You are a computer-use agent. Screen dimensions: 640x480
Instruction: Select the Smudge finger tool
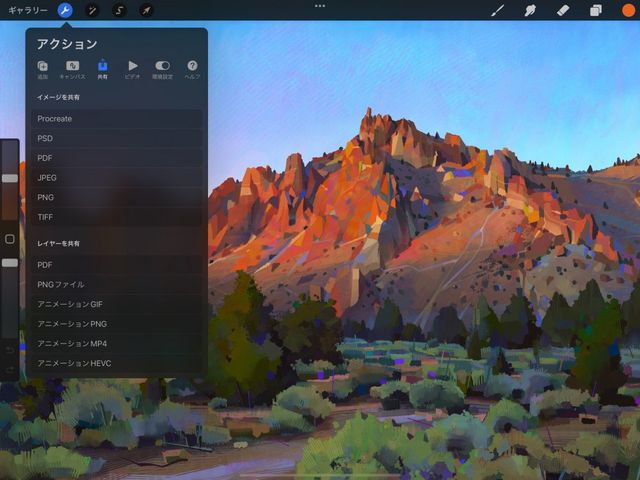pos(530,10)
